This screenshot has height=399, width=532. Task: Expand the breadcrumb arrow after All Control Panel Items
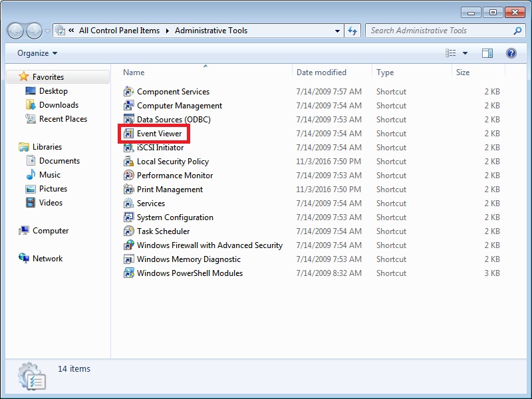168,31
